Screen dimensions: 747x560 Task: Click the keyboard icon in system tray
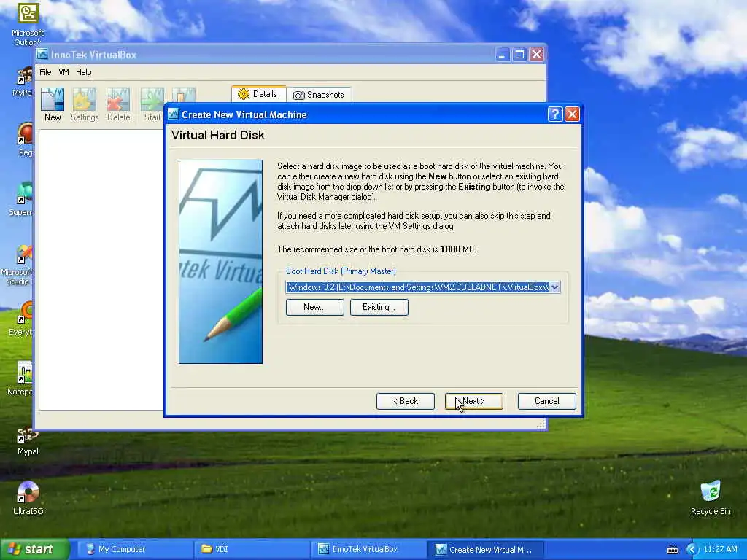point(672,550)
